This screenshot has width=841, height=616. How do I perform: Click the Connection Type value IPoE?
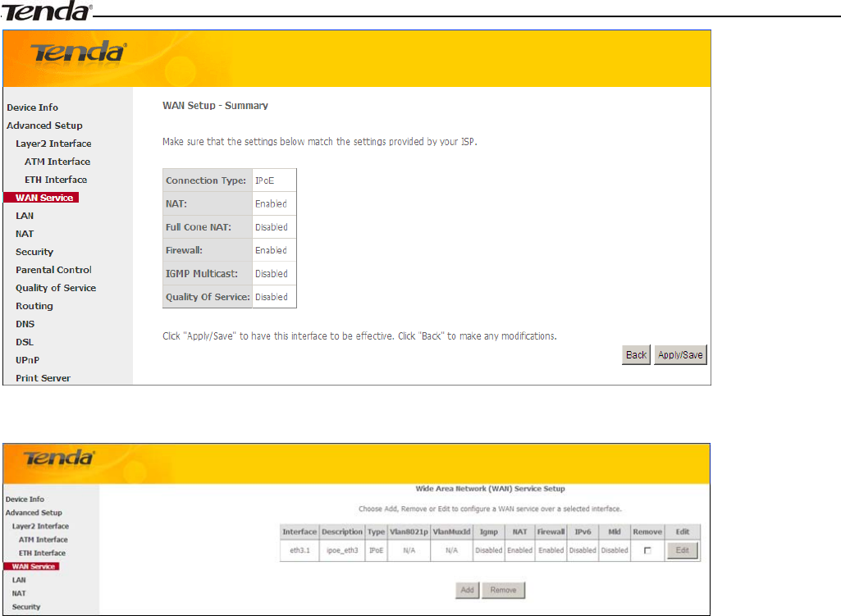pos(264,180)
